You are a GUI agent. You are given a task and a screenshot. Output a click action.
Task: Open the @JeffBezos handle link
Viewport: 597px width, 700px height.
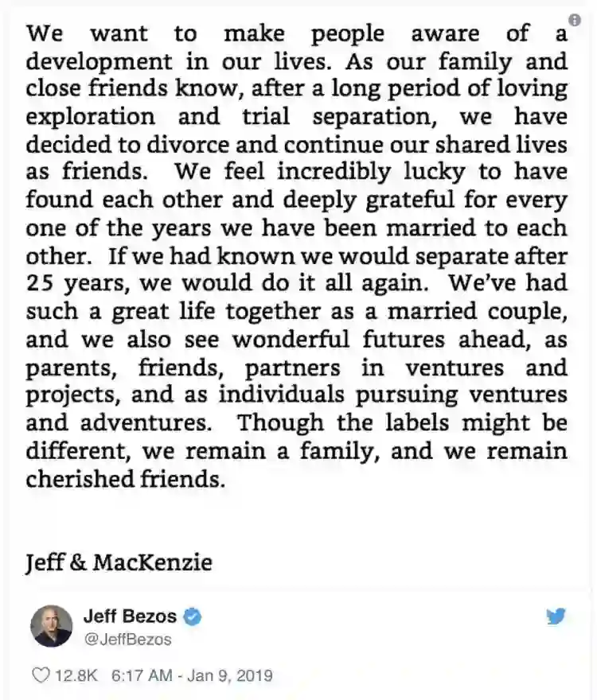[127, 639]
